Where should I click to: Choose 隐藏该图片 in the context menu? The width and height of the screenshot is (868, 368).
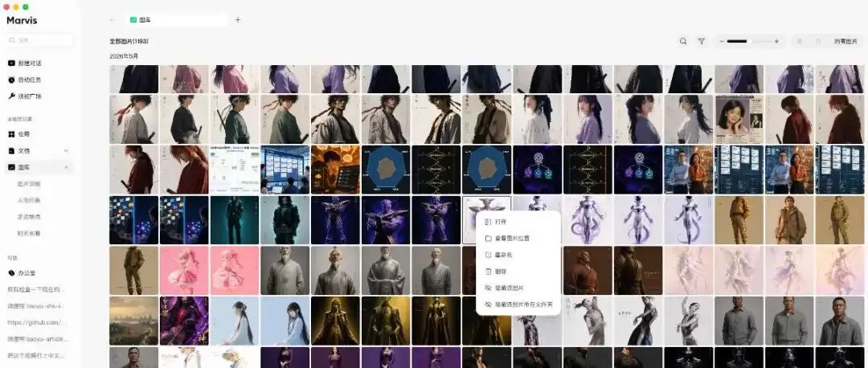518,288
